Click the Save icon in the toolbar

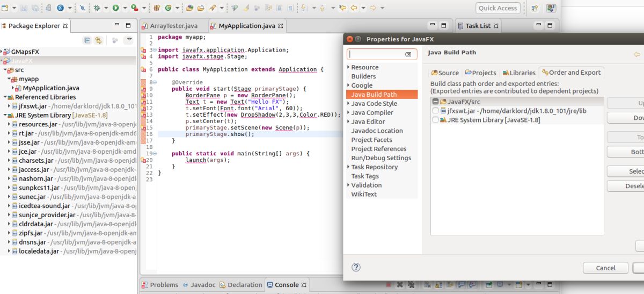point(24,8)
